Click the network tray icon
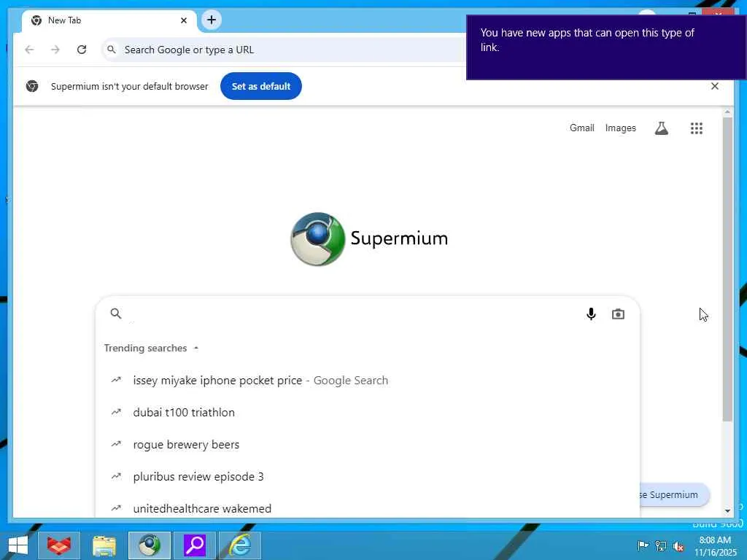 click(661, 545)
